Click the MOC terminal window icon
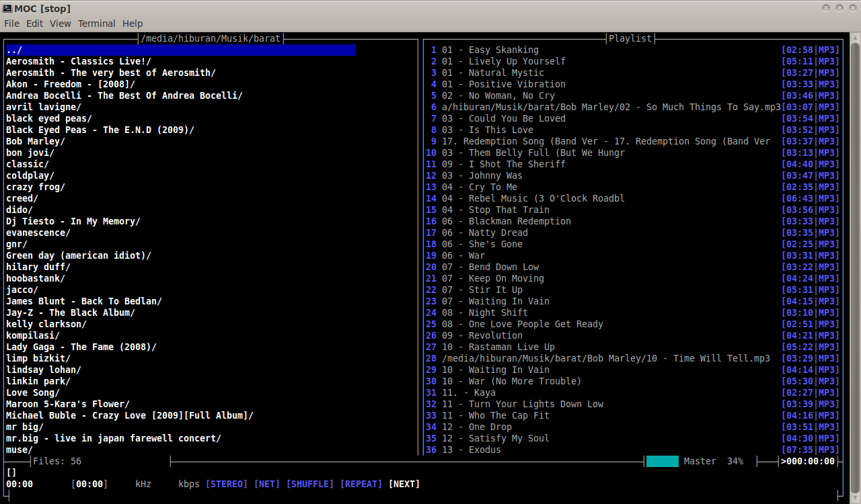861x504 pixels. (x=7, y=8)
